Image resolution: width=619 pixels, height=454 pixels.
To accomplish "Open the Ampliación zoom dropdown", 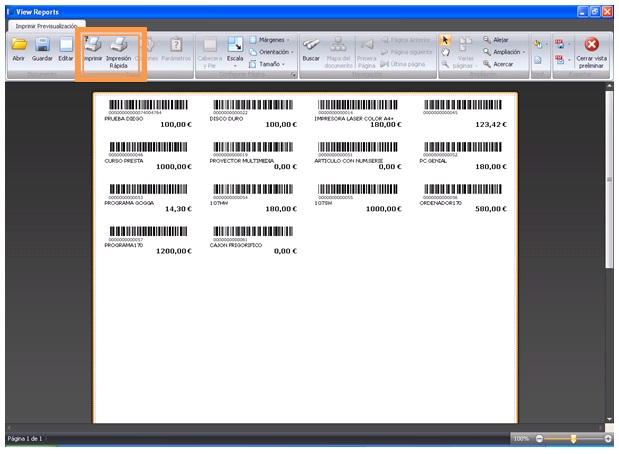I will tap(503, 52).
